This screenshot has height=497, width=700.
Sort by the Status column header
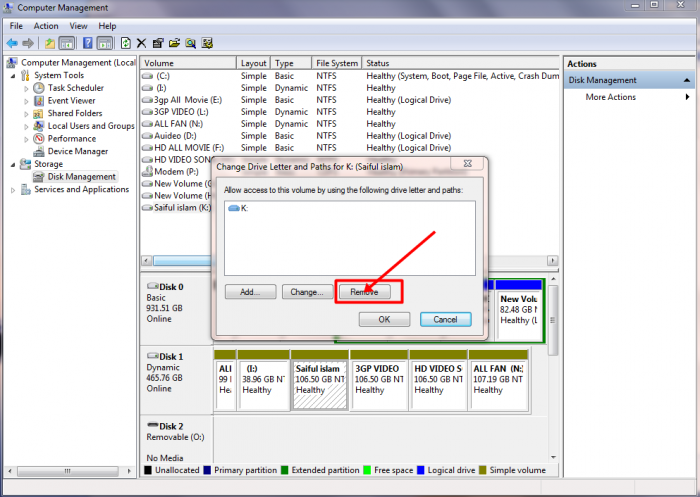coord(460,63)
